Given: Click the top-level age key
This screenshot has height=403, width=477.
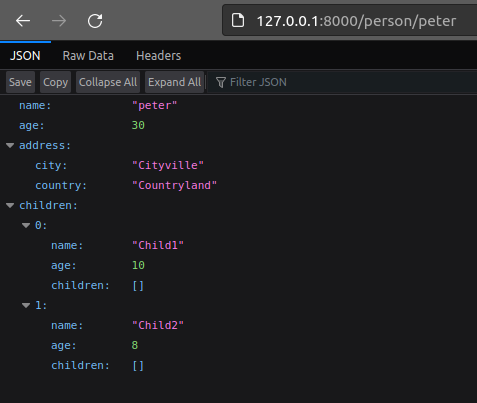Looking at the screenshot, I should 32,125.
